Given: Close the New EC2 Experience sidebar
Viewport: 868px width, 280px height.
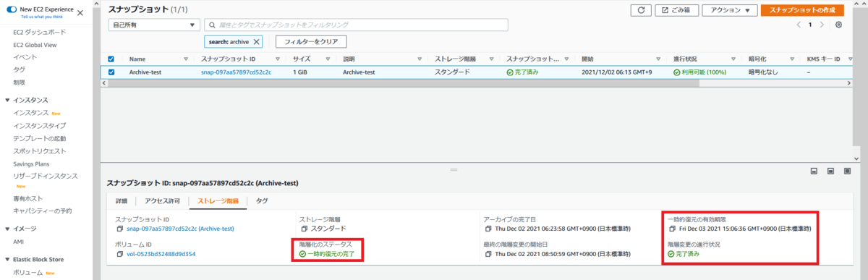Looking at the screenshot, I should point(80,13).
